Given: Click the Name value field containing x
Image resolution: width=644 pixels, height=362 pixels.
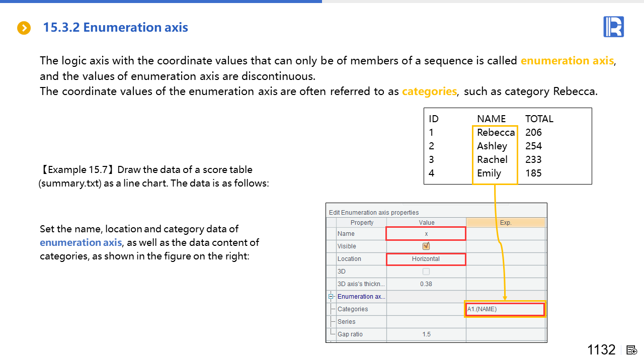Looking at the screenshot, I should (x=426, y=234).
